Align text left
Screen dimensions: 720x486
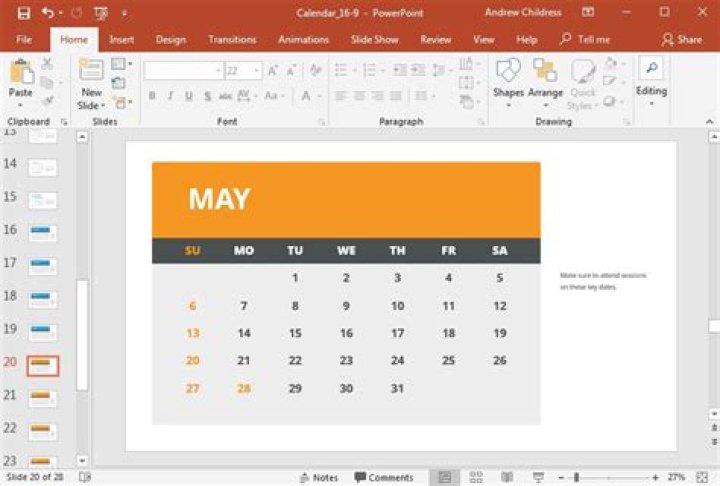click(341, 96)
